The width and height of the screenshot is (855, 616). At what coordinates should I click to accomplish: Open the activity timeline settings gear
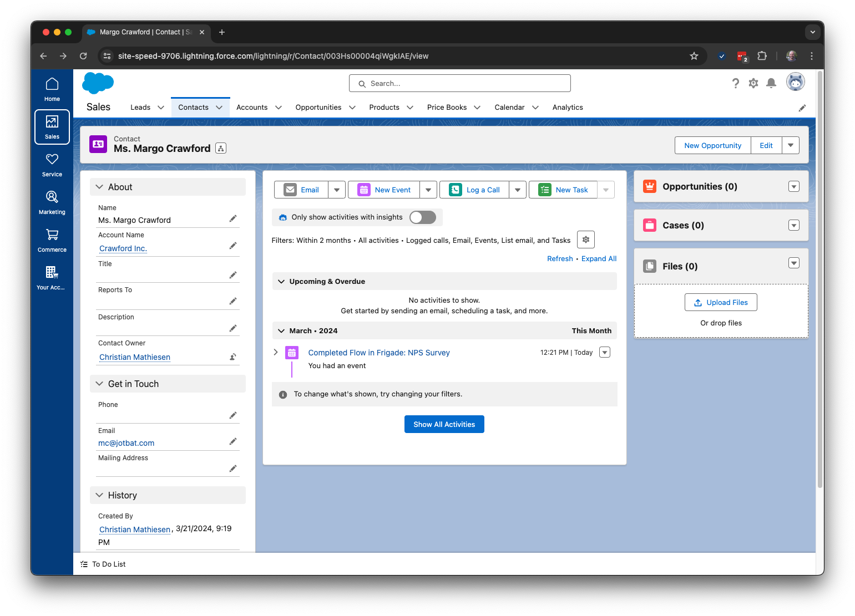coord(585,240)
